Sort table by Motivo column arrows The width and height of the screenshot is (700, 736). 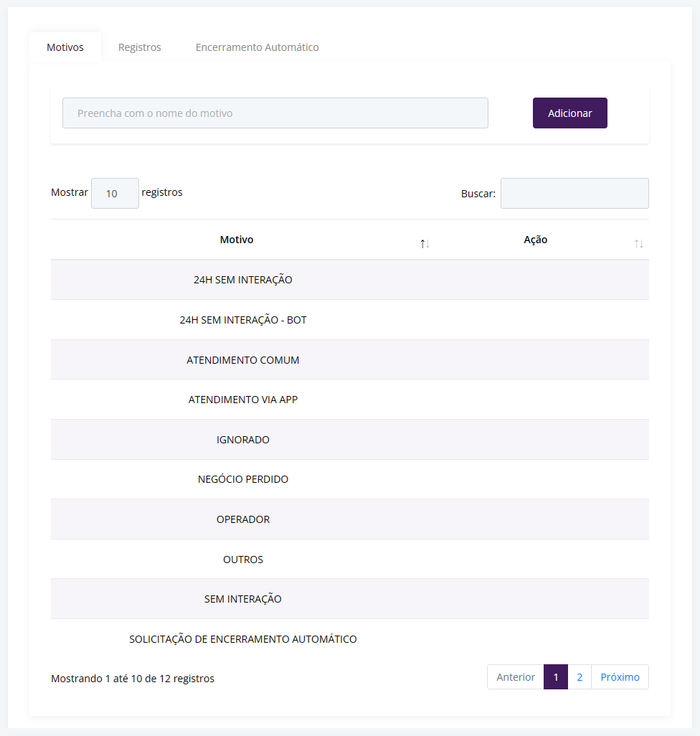(x=425, y=244)
